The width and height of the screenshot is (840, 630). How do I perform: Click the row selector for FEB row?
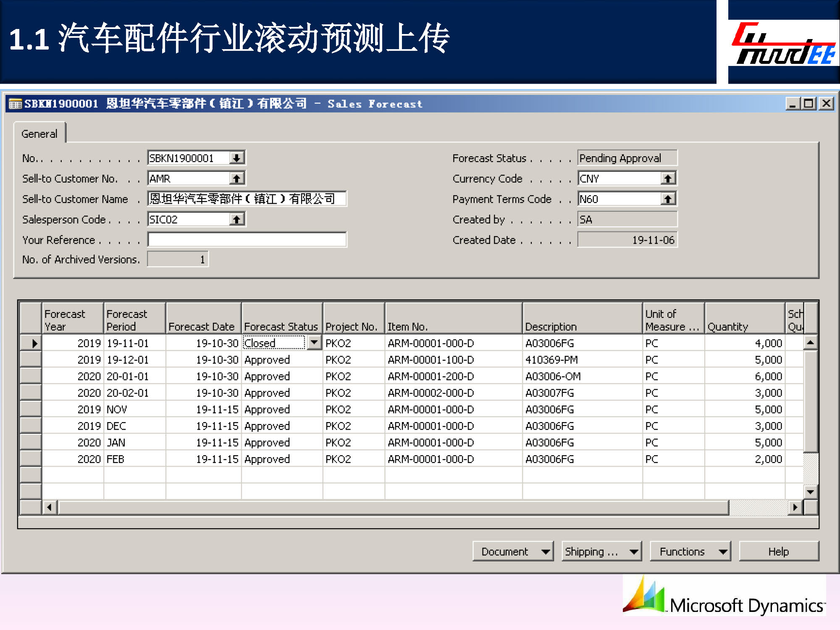[x=31, y=459]
